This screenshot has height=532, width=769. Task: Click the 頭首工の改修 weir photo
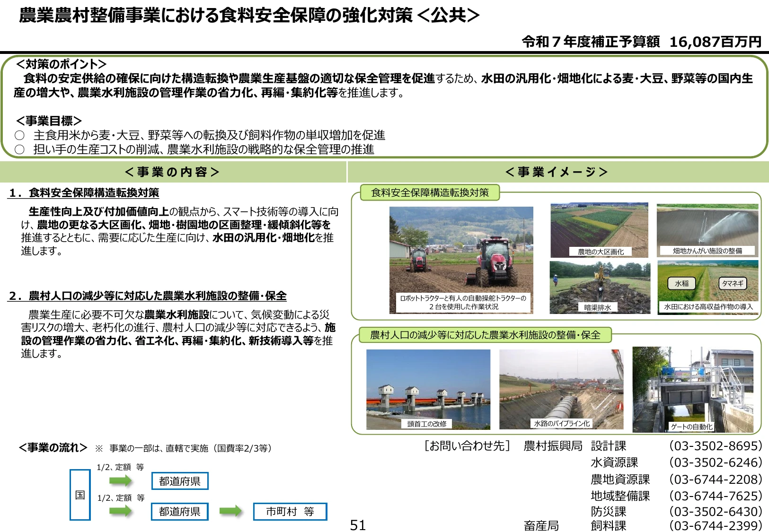(428, 389)
